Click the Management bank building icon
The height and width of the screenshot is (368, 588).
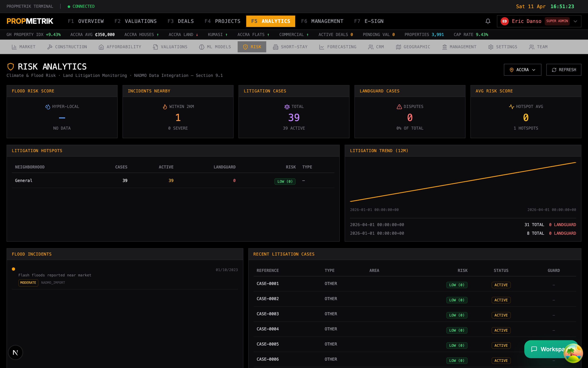coord(445,47)
